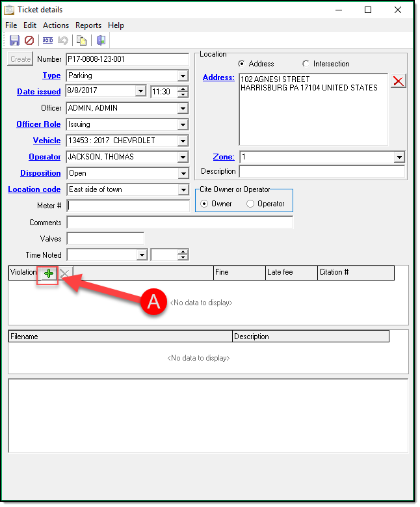Click the exit door toolbar icon

click(101, 40)
